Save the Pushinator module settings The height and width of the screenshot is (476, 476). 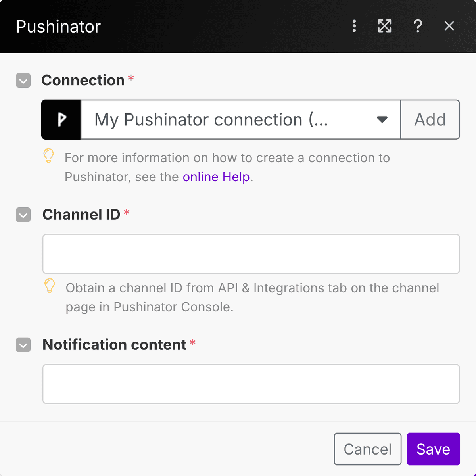click(x=433, y=449)
